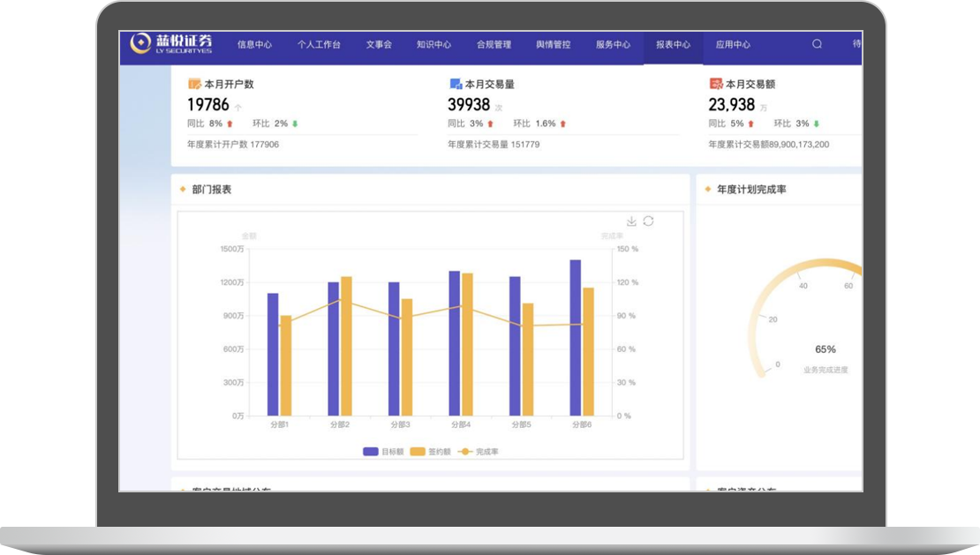Open the search magnifier icon in navbar

pos(817,44)
